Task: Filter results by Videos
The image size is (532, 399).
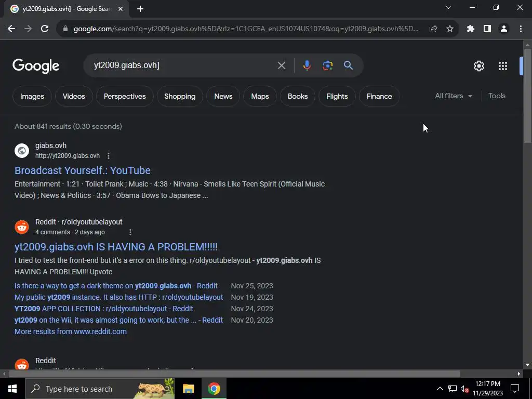Action: [x=74, y=96]
